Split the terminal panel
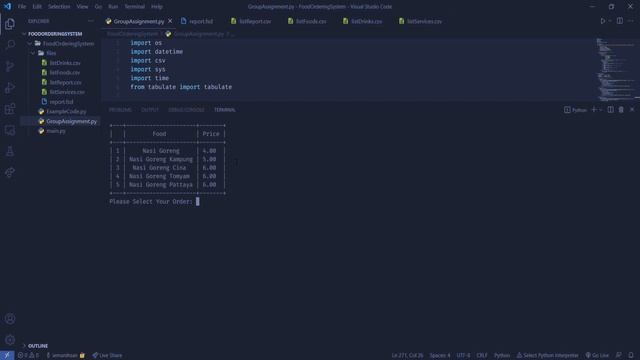Screen dimensions: 640x360 coord(610,110)
